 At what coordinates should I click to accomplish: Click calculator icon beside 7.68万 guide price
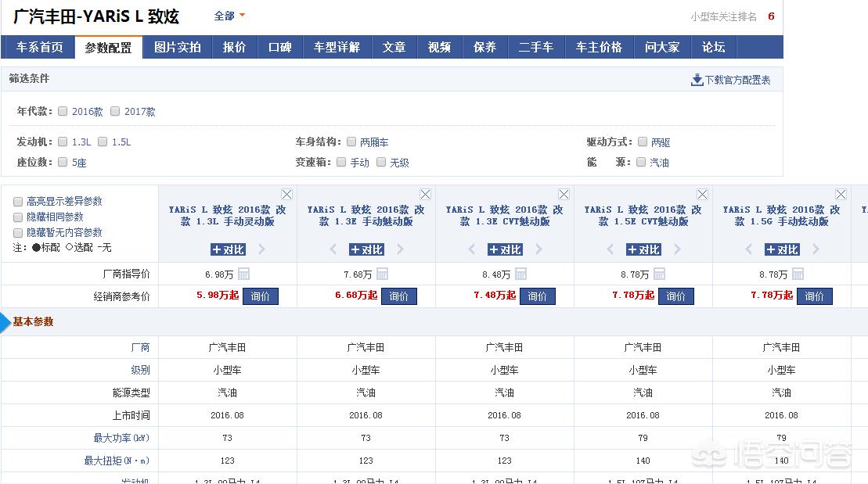[381, 274]
